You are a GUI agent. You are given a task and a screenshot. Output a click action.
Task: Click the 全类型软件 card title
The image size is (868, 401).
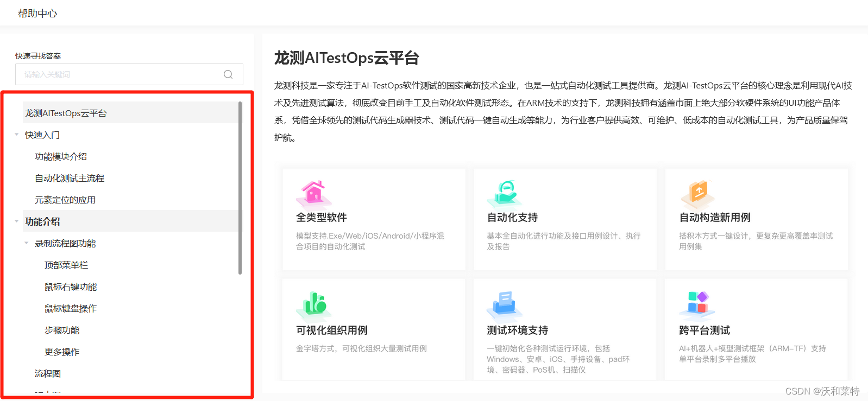pos(322,217)
